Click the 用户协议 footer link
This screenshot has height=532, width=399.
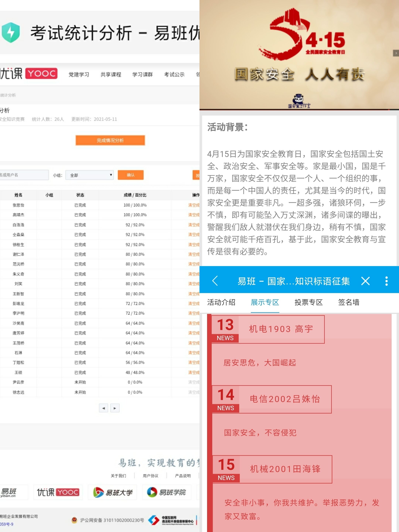coord(150,475)
